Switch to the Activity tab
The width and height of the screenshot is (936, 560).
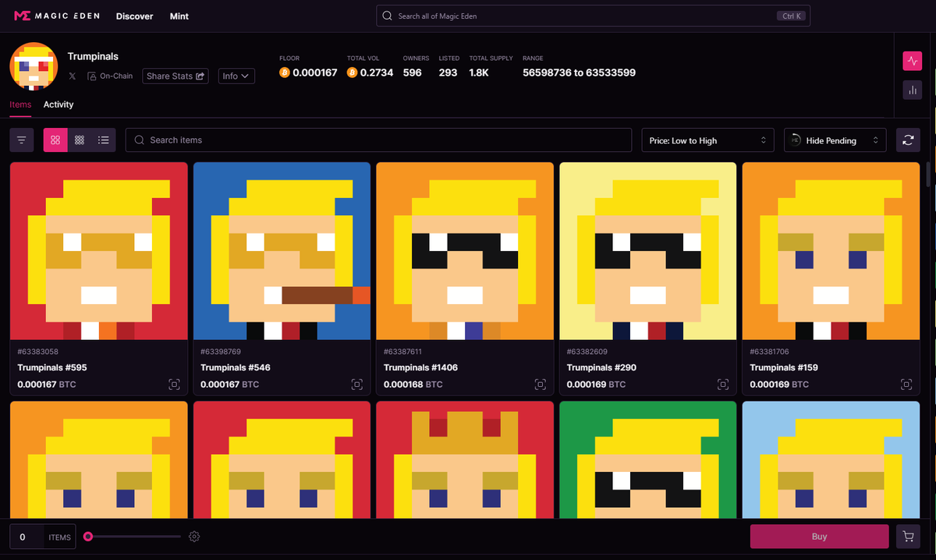coord(58,105)
